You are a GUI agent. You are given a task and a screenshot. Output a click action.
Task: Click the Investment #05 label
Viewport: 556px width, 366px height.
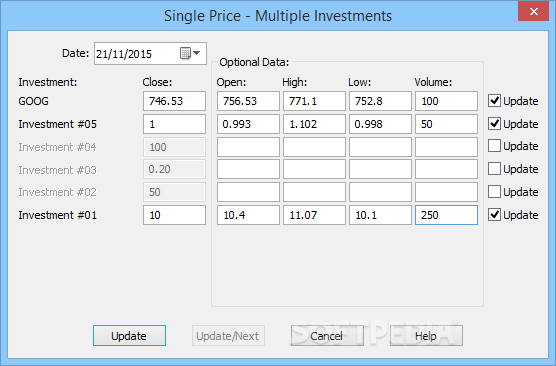(x=57, y=124)
